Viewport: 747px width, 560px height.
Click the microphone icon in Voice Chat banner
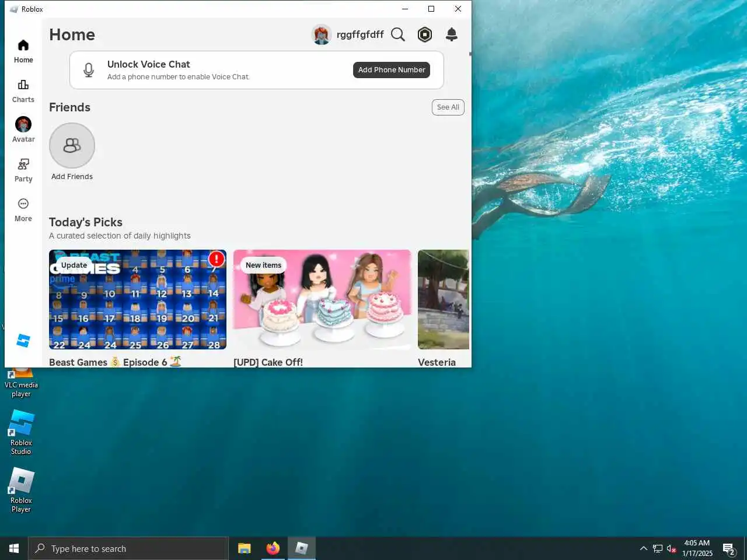[89, 70]
